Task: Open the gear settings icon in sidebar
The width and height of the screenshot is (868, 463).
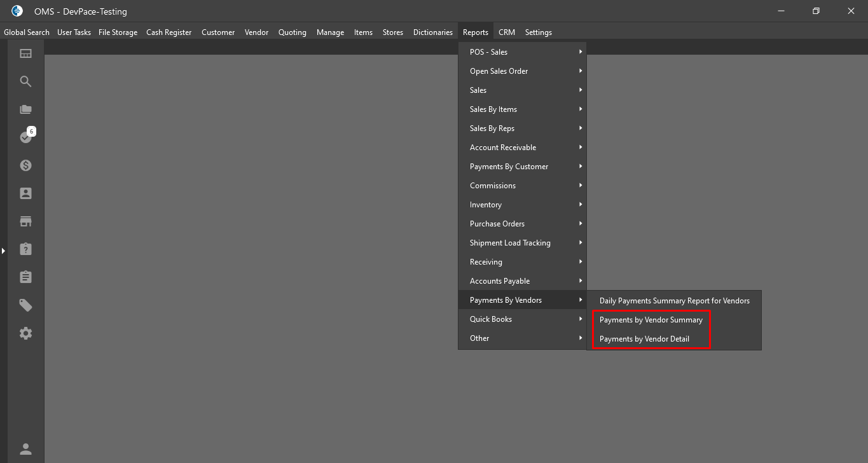Action: pos(25,333)
